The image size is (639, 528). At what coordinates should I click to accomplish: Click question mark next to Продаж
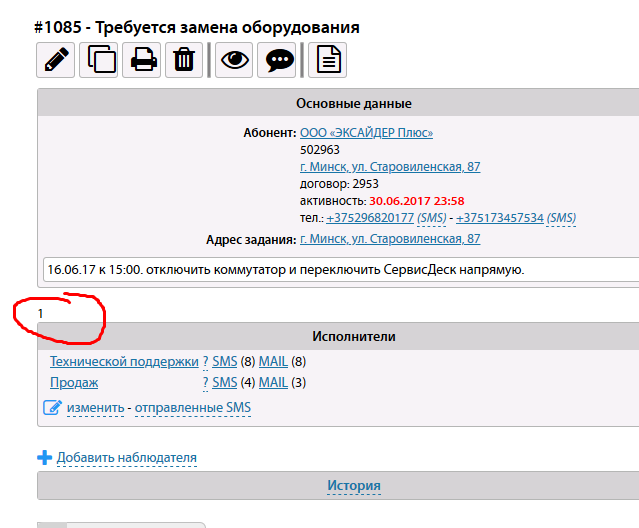(x=205, y=383)
